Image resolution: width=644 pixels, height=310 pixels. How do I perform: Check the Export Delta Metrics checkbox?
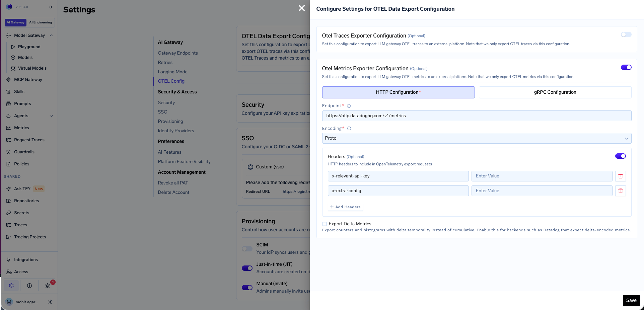tap(325, 224)
